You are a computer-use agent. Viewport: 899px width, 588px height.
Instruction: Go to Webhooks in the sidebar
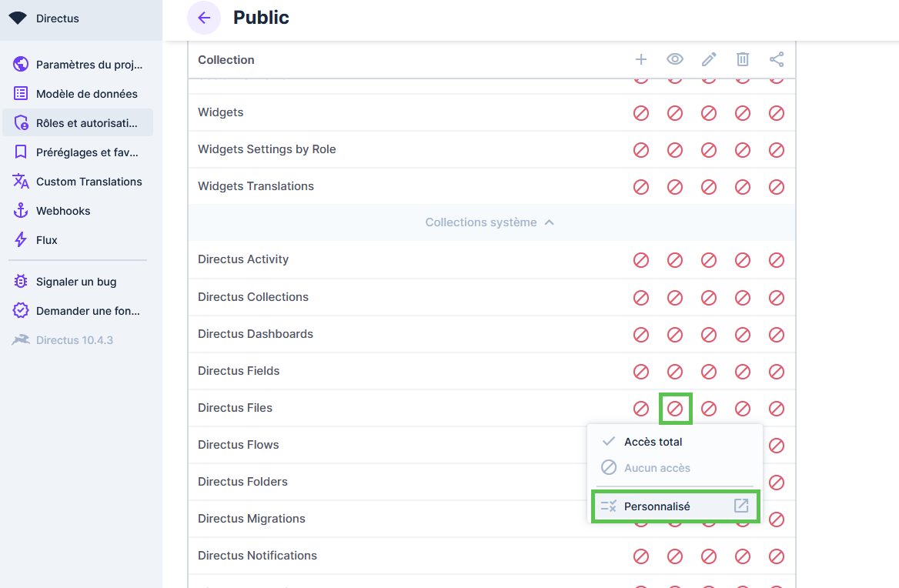click(x=63, y=211)
